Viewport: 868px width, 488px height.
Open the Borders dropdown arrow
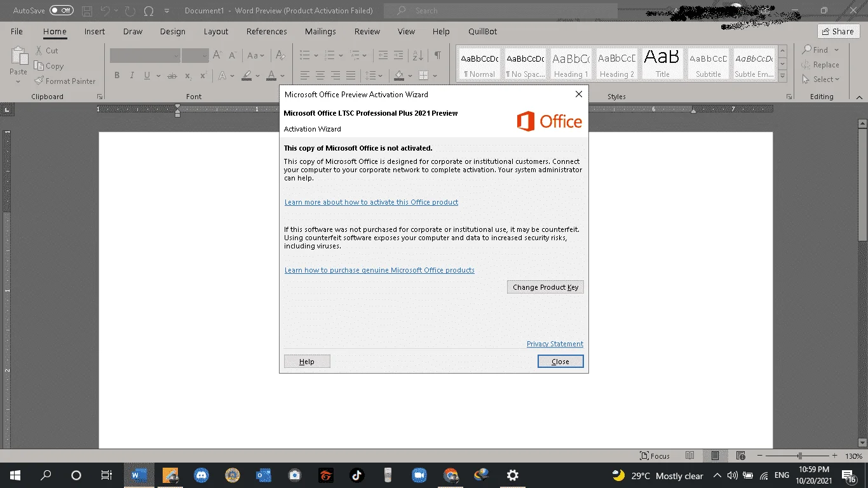[x=435, y=76]
